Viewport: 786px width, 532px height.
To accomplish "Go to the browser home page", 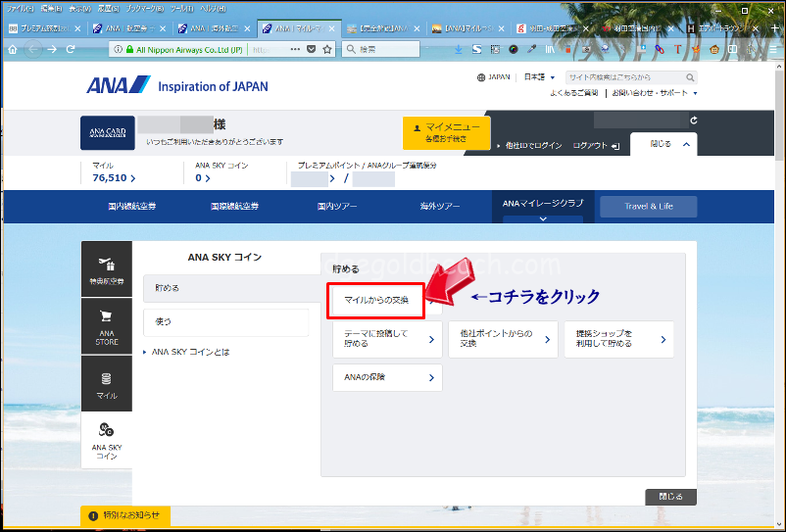I will click(x=13, y=50).
